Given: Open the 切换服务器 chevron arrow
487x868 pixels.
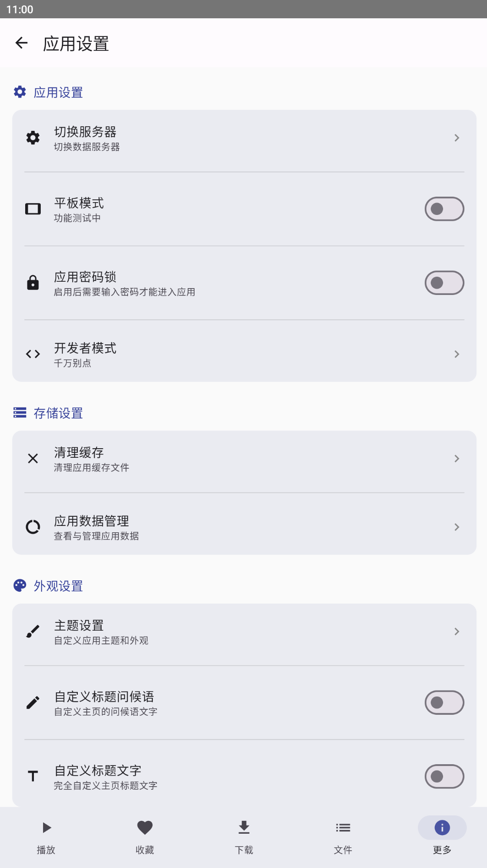Looking at the screenshot, I should (x=456, y=138).
